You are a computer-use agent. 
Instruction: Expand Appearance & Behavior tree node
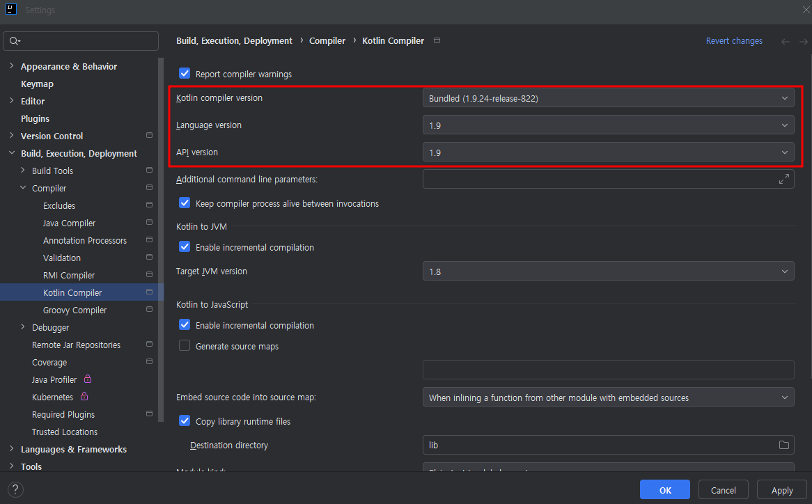(11, 65)
